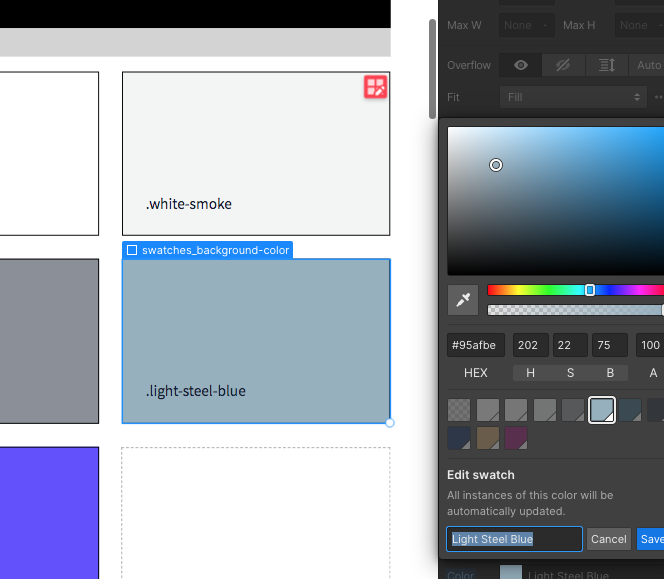
Task: Open the Fit dropdown showing Fill
Action: click(x=573, y=97)
